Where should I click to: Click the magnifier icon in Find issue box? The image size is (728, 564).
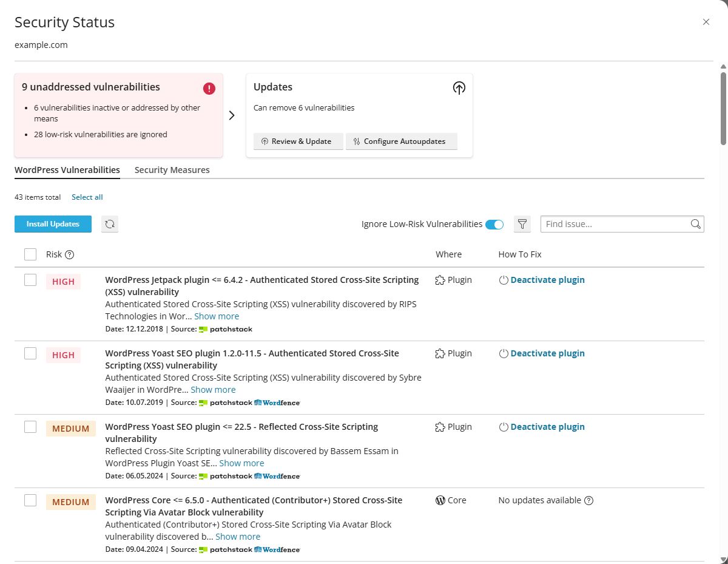pyautogui.click(x=696, y=224)
